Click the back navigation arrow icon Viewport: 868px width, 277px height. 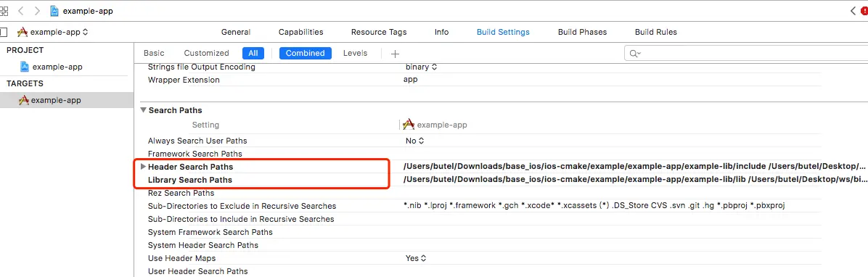tap(21, 10)
